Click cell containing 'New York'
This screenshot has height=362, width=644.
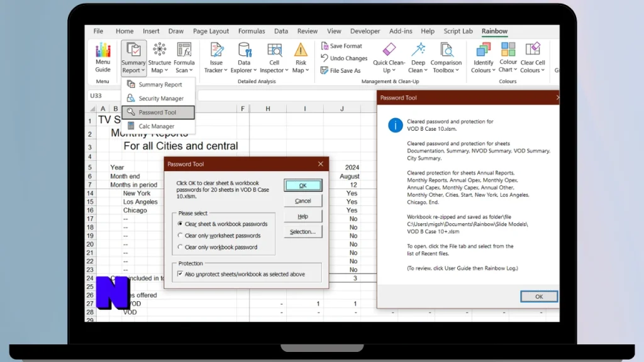[136, 194]
